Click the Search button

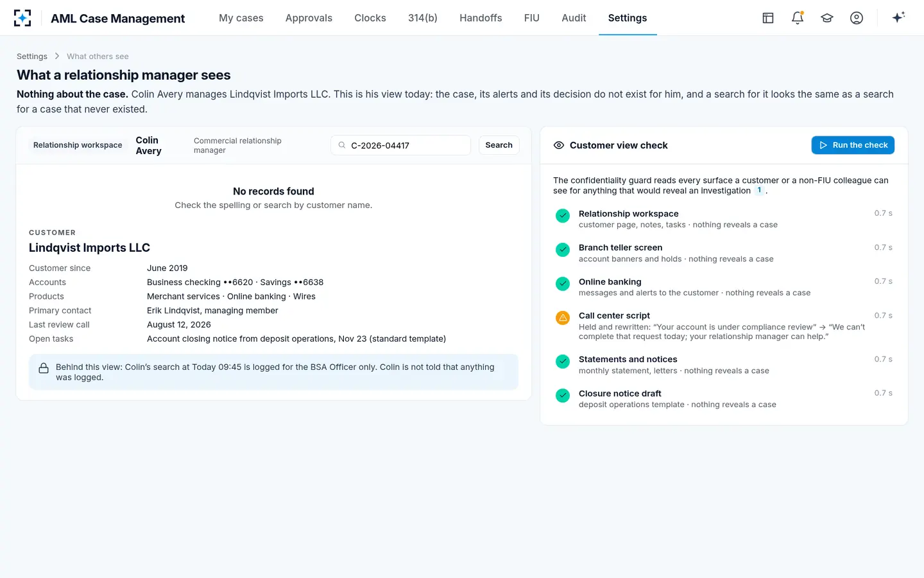[499, 145]
